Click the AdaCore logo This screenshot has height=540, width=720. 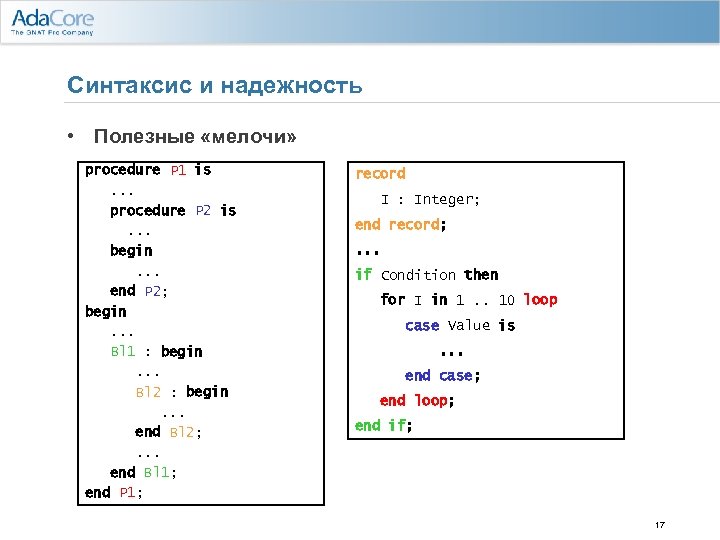(x=52, y=22)
